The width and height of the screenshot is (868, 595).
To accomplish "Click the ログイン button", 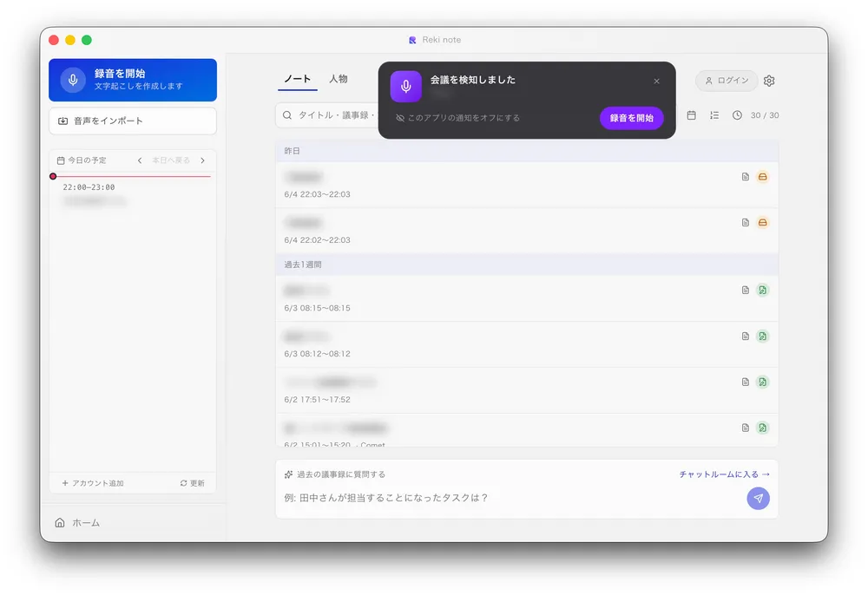I will point(727,81).
